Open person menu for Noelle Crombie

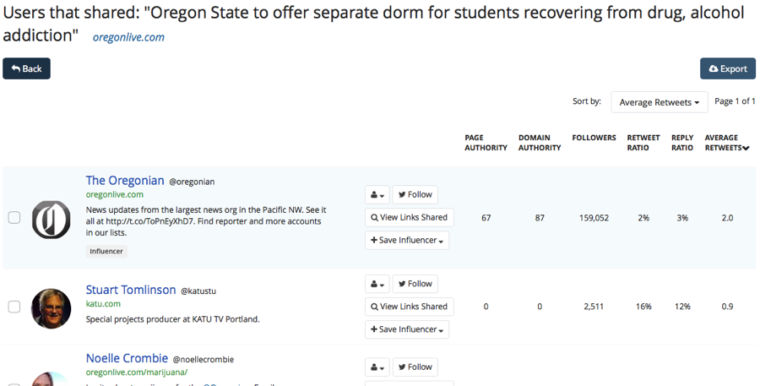pos(377,367)
